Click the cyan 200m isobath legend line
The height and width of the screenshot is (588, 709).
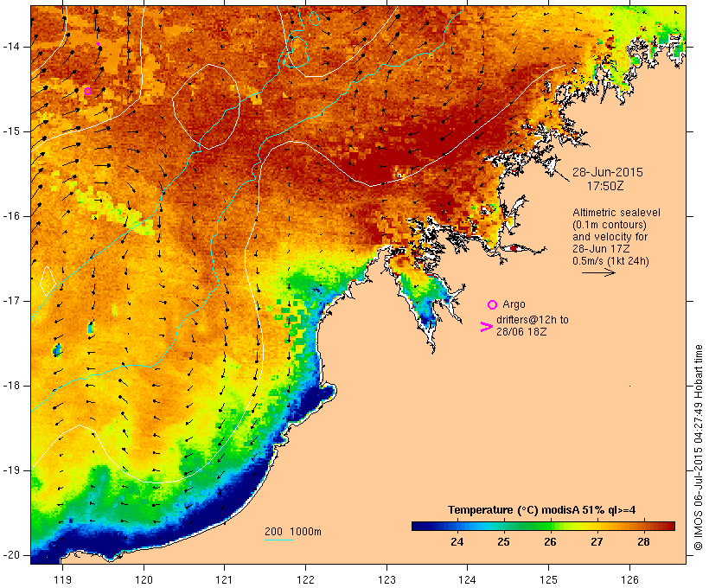coord(279,540)
